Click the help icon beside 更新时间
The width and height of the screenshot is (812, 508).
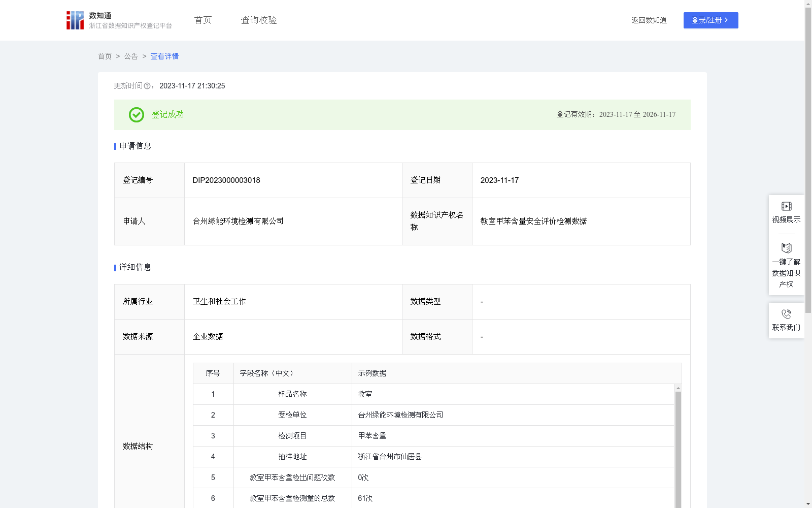click(x=147, y=86)
